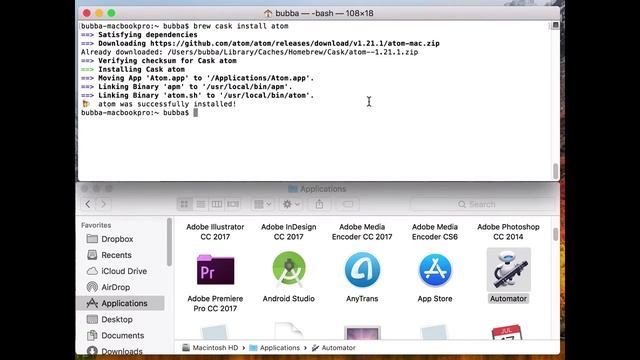Click the atom-mac.zip download URL line
Image resolution: width=640 pixels, height=360 pixels.
(x=260, y=43)
